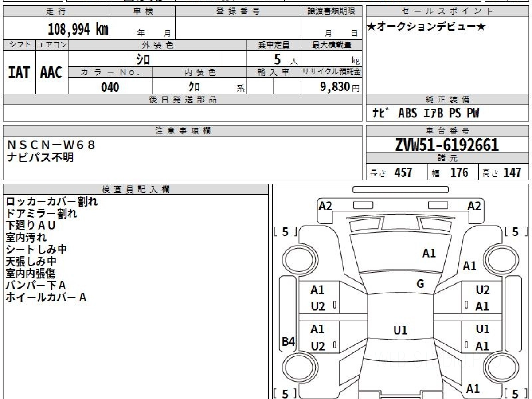The height and width of the screenshot is (399, 532).
Task: Click the seating capacity 5 人
Action: coord(285,59)
